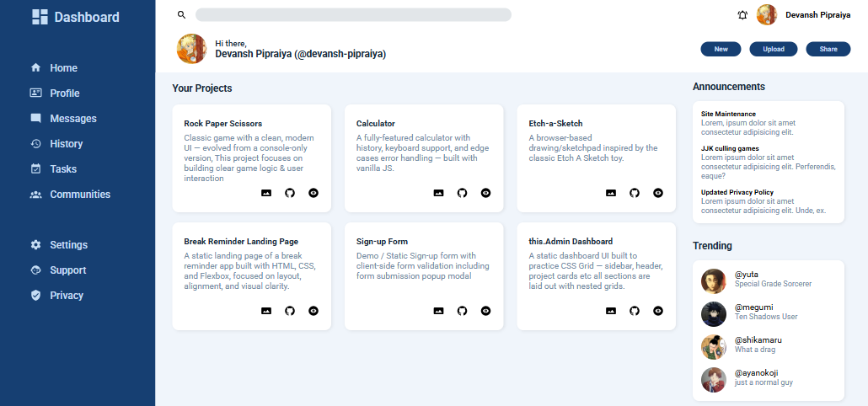Open Rock Paper Scissors image icon

(x=266, y=193)
